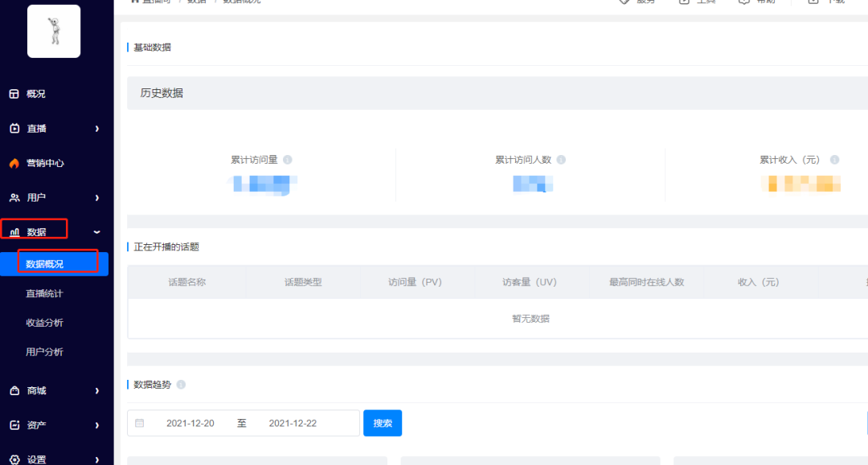Viewport: 868px width, 465px height.
Task: Expand the 资产 sidebar chevron
Action: click(x=96, y=426)
